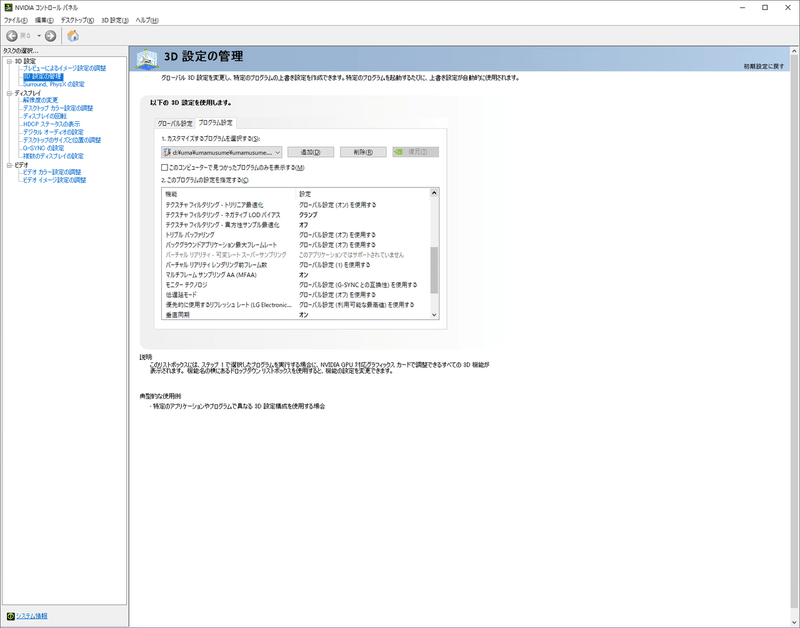
Task: Click main page scrollbar up arrow
Action: [x=794, y=52]
